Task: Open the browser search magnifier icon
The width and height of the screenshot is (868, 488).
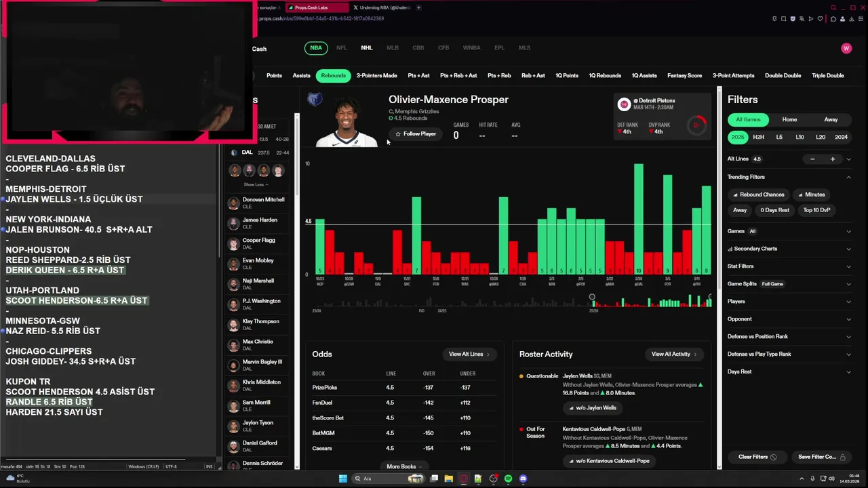Action: [x=833, y=7]
